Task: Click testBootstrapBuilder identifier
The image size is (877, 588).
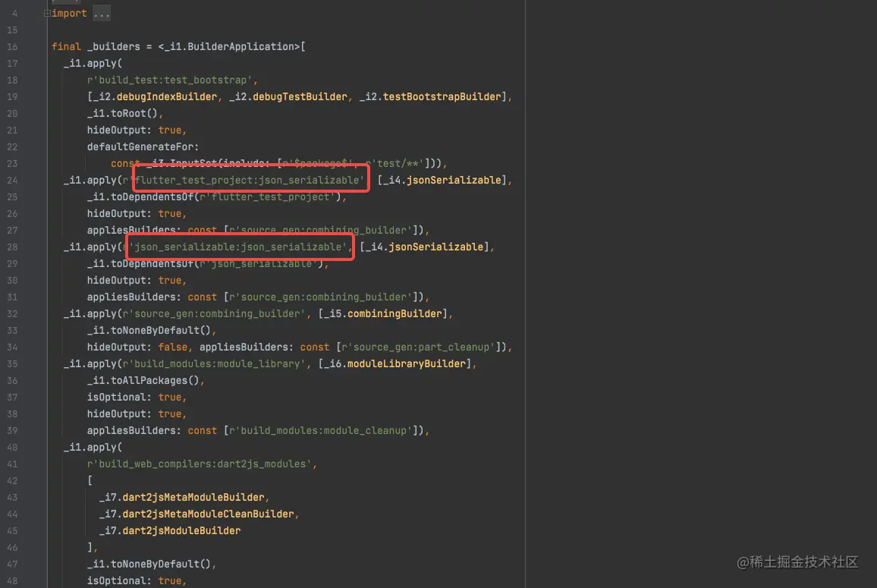Action: coord(442,97)
